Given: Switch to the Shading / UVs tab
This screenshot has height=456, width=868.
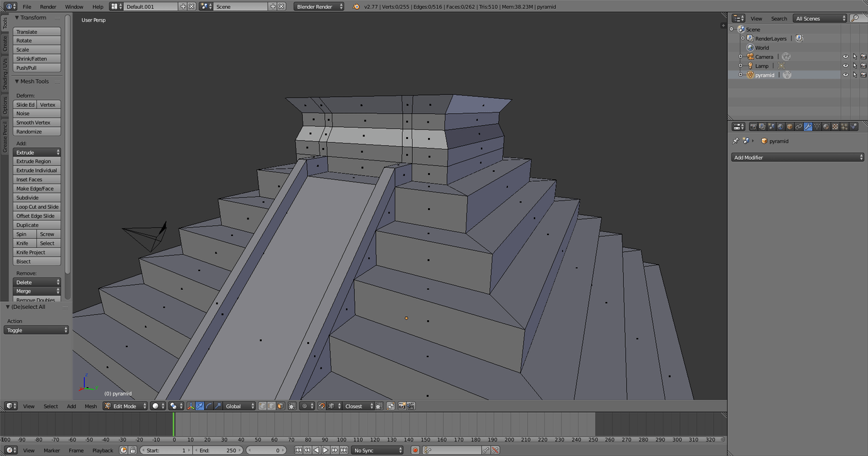Looking at the screenshot, I should 5,73.
